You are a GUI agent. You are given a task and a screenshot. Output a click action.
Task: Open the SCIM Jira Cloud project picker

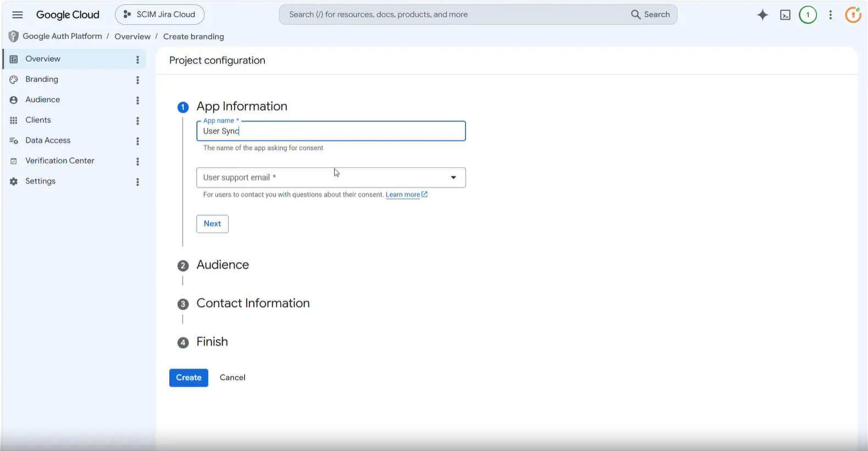click(x=159, y=15)
